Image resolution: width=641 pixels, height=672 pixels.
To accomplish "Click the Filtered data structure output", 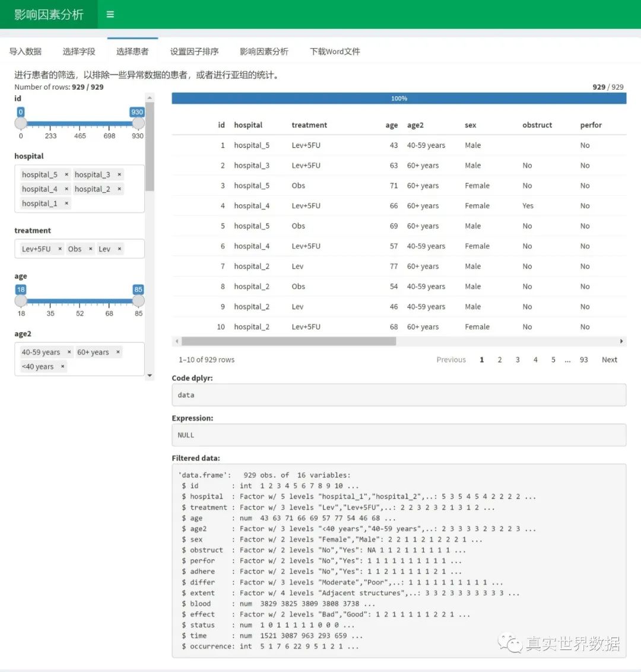I will click(399, 561).
